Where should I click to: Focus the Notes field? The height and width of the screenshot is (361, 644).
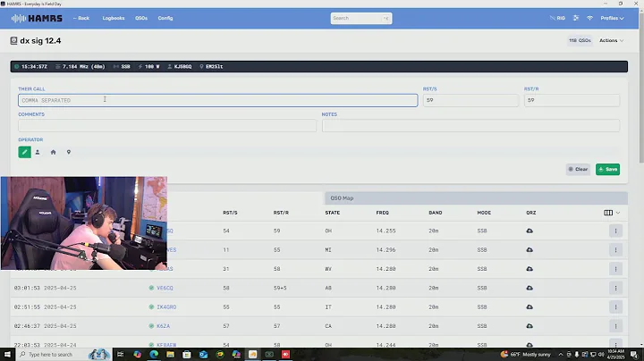[x=470, y=125]
